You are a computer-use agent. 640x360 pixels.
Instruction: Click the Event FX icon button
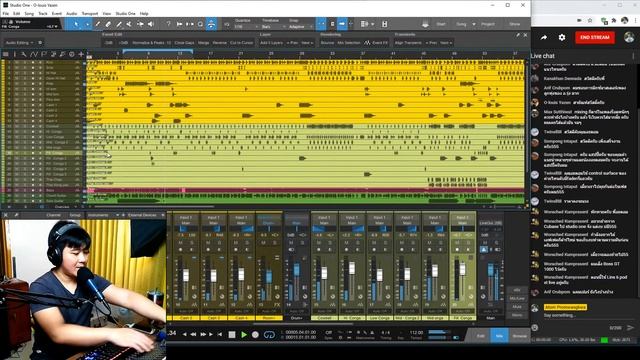376,42
